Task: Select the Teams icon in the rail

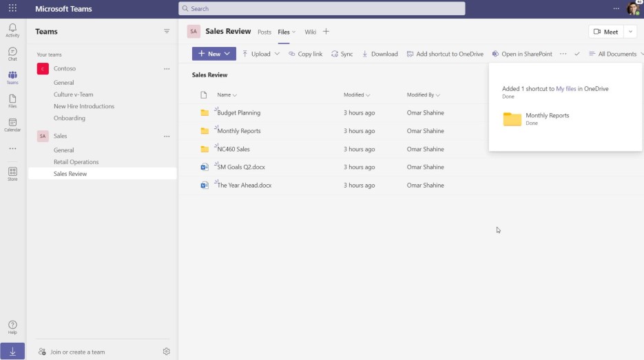Action: [12, 77]
